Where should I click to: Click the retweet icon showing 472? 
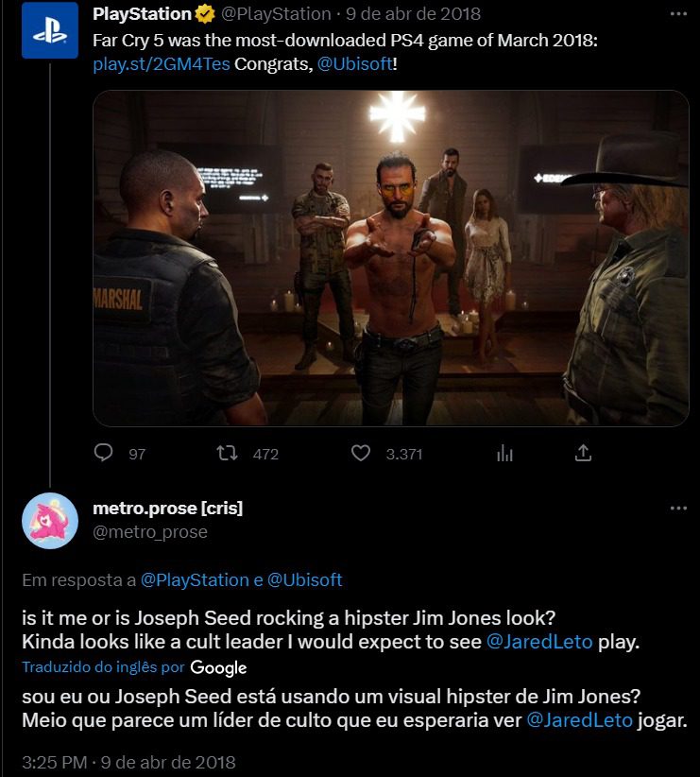coord(228,453)
